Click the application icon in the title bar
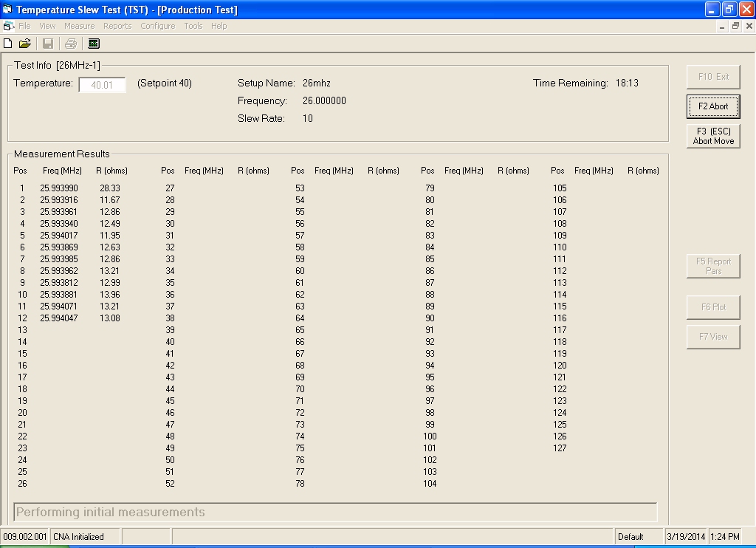This screenshot has height=548, width=756. (x=8, y=10)
